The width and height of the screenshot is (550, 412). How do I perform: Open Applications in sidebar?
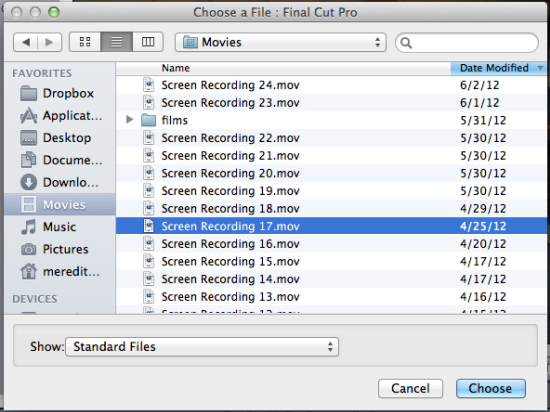tap(61, 115)
